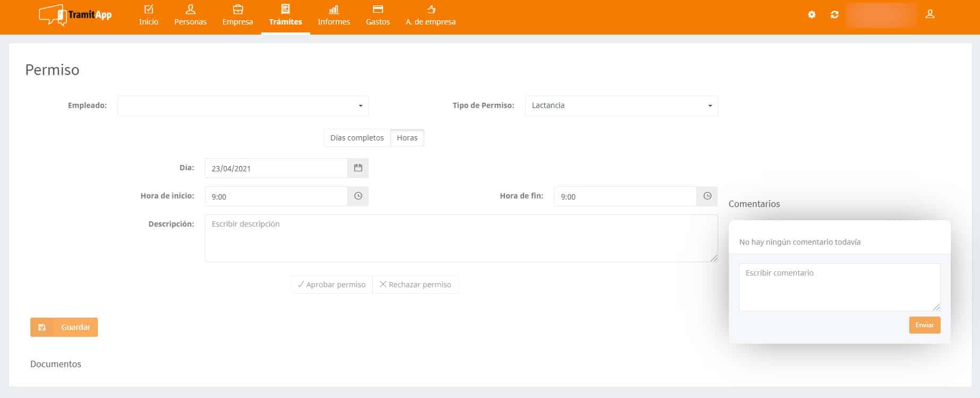Open clock picker for Hora de inicio

(358, 196)
